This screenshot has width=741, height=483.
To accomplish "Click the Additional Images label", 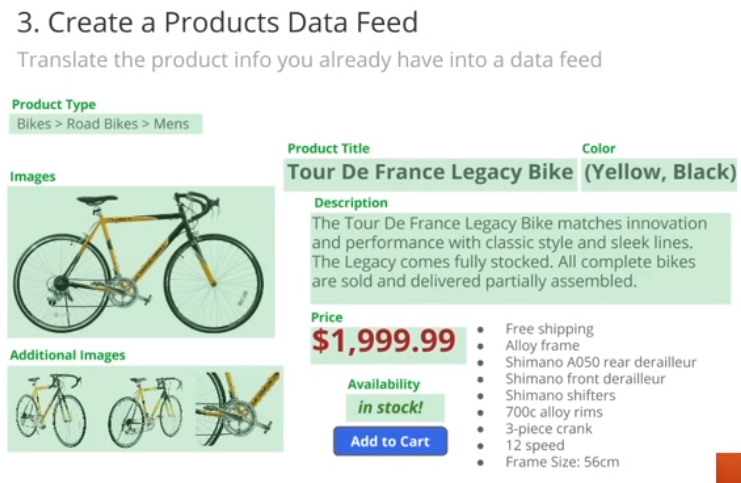I will (68, 355).
